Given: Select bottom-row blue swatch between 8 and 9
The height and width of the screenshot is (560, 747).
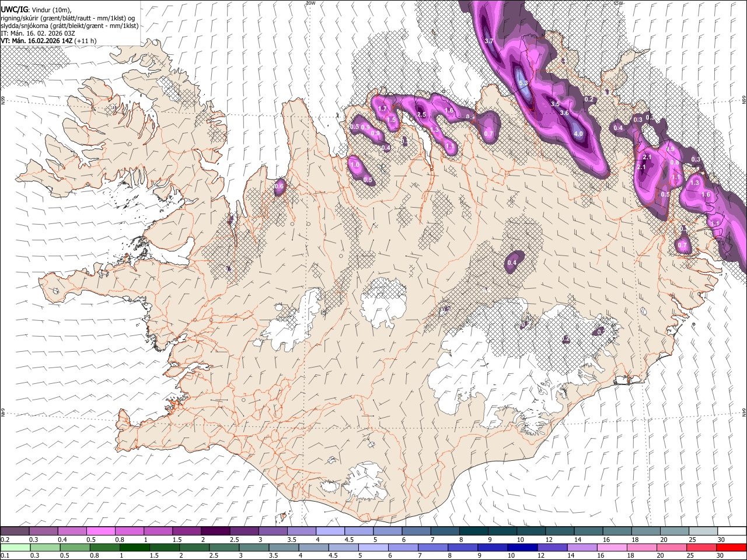Looking at the screenshot, I should click(x=463, y=547).
